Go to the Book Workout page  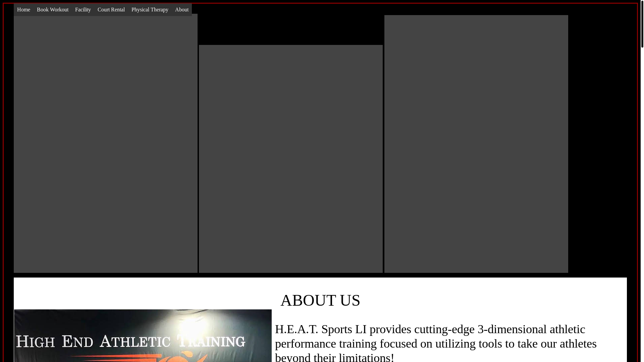tap(53, 10)
